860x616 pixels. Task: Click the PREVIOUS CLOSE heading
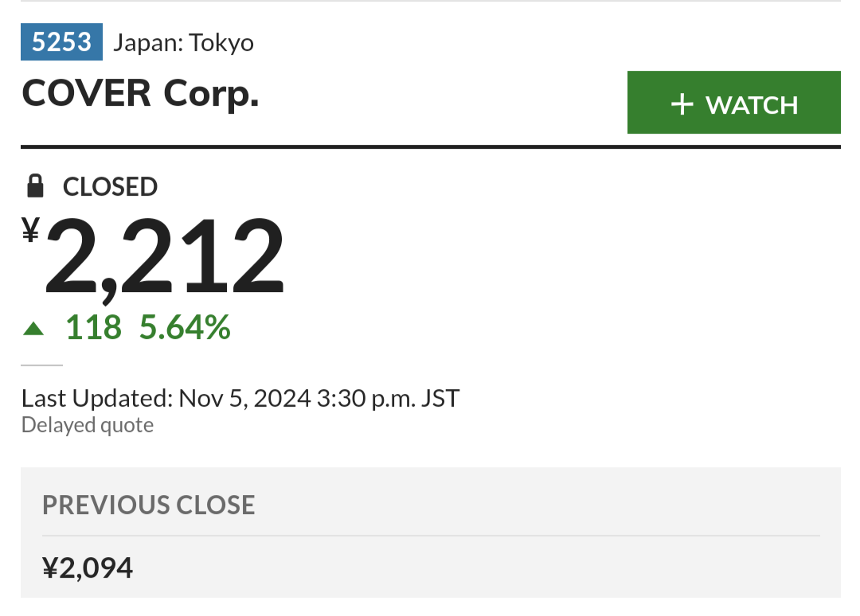pyautogui.click(x=149, y=505)
